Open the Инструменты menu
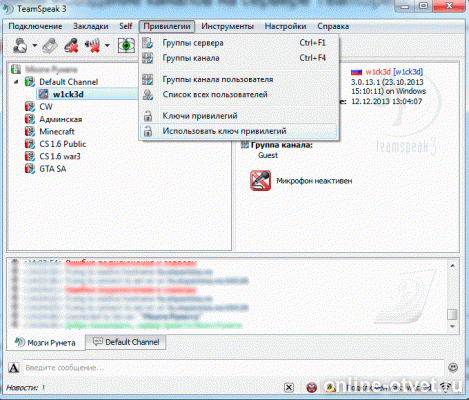 227,26
